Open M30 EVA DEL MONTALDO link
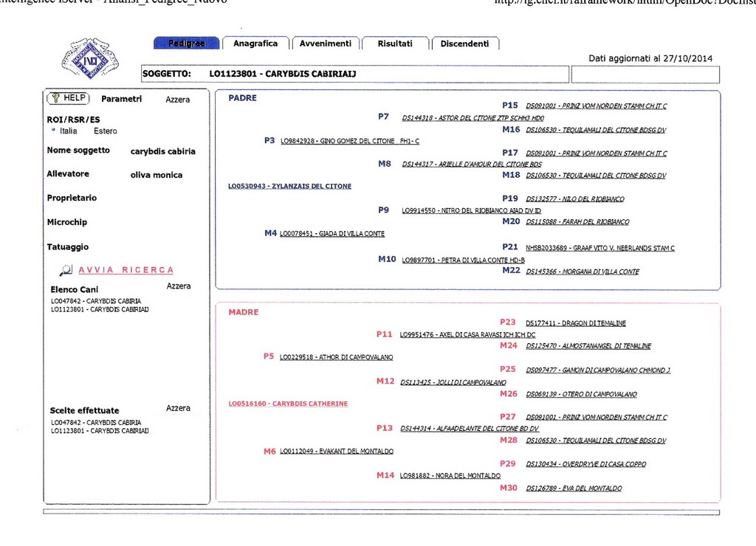Screen dimensions: 756x546 pyautogui.click(x=574, y=488)
